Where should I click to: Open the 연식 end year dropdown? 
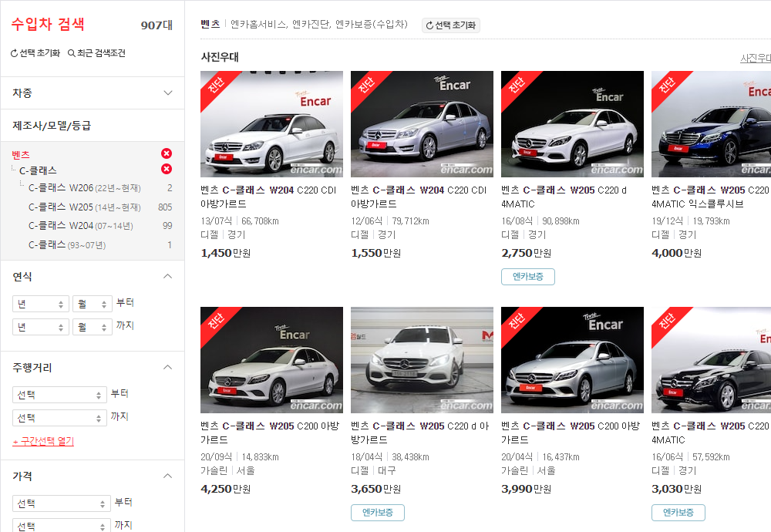[x=41, y=327]
